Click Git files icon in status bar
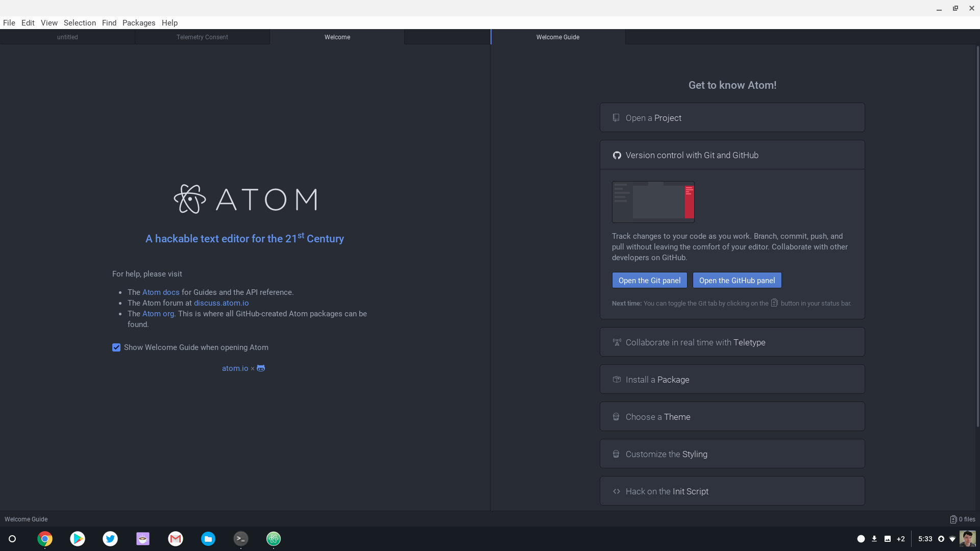The image size is (980, 551). 953,519
